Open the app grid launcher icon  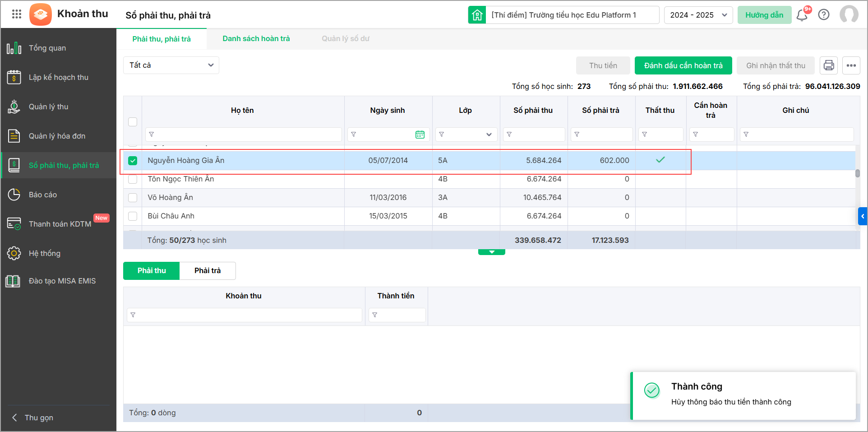(x=17, y=14)
